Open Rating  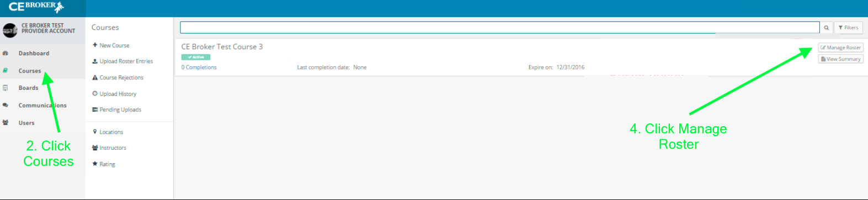click(107, 164)
